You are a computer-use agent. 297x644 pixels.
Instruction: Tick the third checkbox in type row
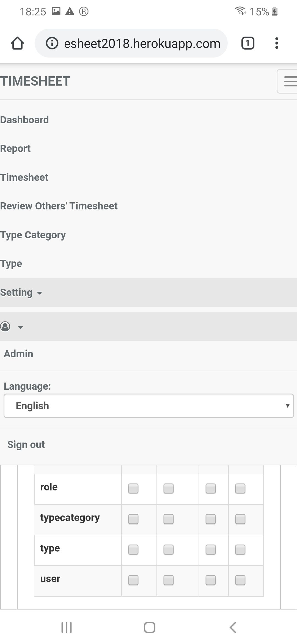(x=211, y=550)
